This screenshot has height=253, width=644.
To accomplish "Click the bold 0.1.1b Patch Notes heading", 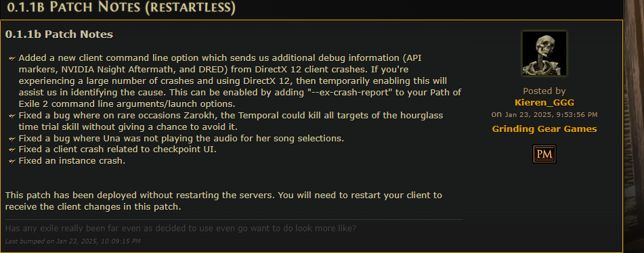I will tap(59, 34).
